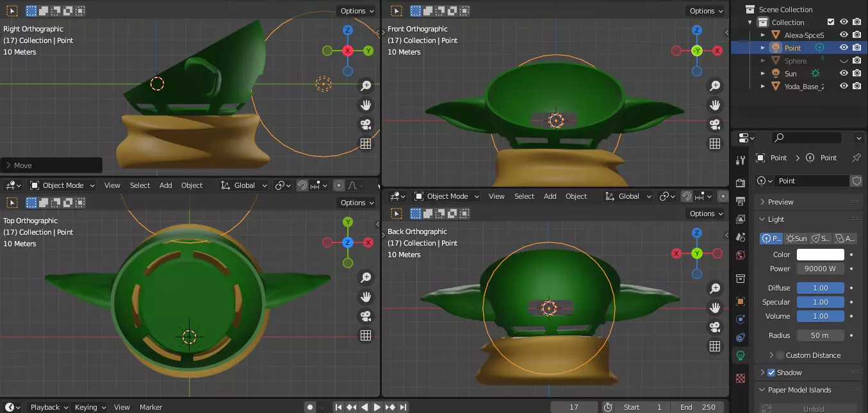Click the Diffuse 1.00 slider
The width and height of the screenshot is (868, 413).
point(821,288)
